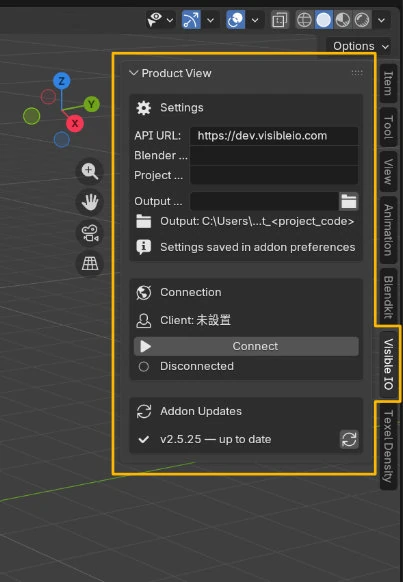Toggle the Show Gizmo button
This screenshot has width=403, height=582.
(x=191, y=20)
